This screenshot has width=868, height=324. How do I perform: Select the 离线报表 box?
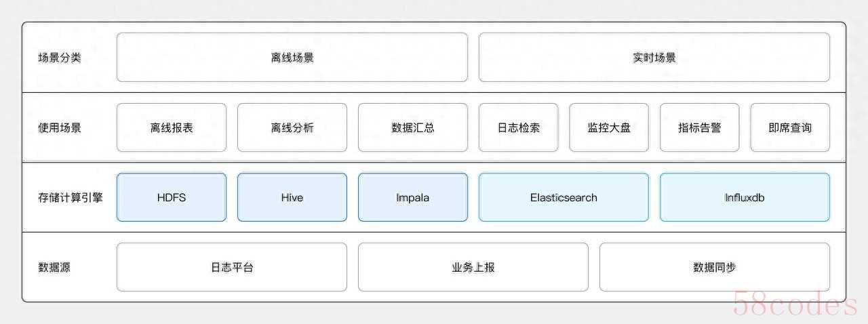tap(172, 127)
